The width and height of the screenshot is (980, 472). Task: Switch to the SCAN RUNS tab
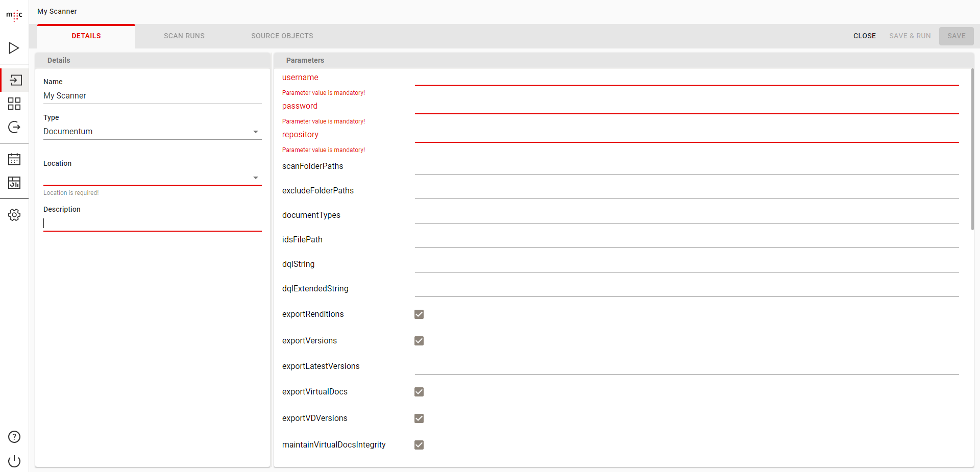pyautogui.click(x=184, y=36)
